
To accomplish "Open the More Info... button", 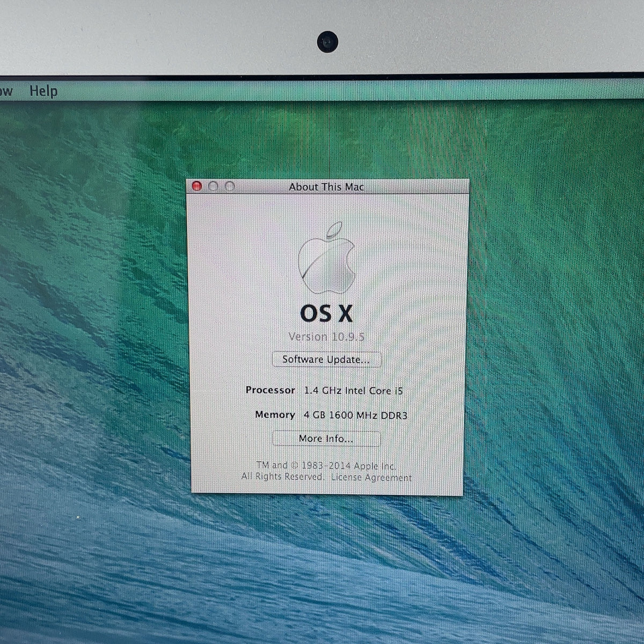I will pyautogui.click(x=326, y=438).
